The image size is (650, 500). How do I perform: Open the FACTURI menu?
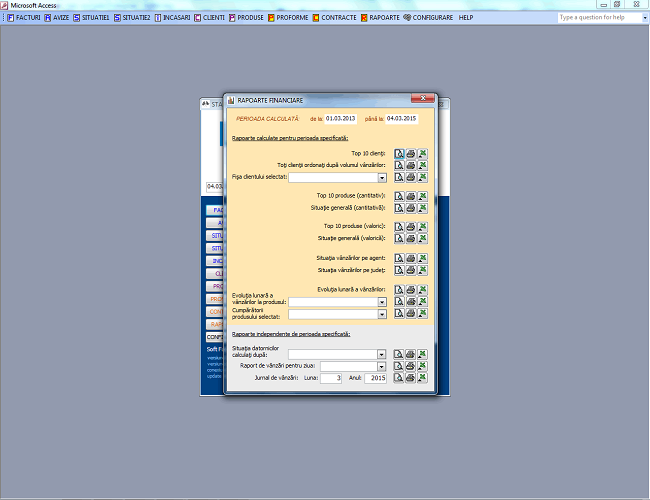(24, 18)
